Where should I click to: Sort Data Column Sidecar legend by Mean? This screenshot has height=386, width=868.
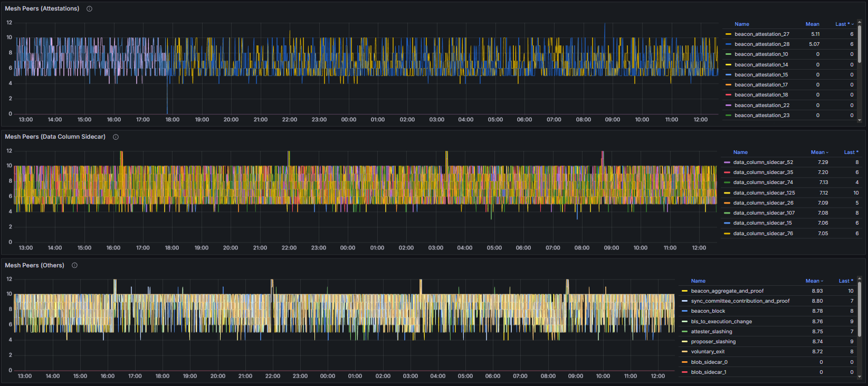coord(818,152)
